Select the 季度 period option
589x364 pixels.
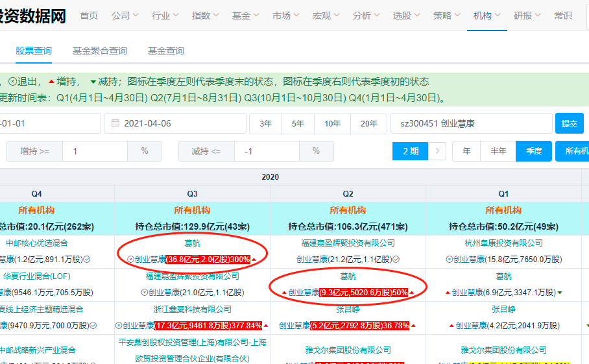click(x=534, y=151)
